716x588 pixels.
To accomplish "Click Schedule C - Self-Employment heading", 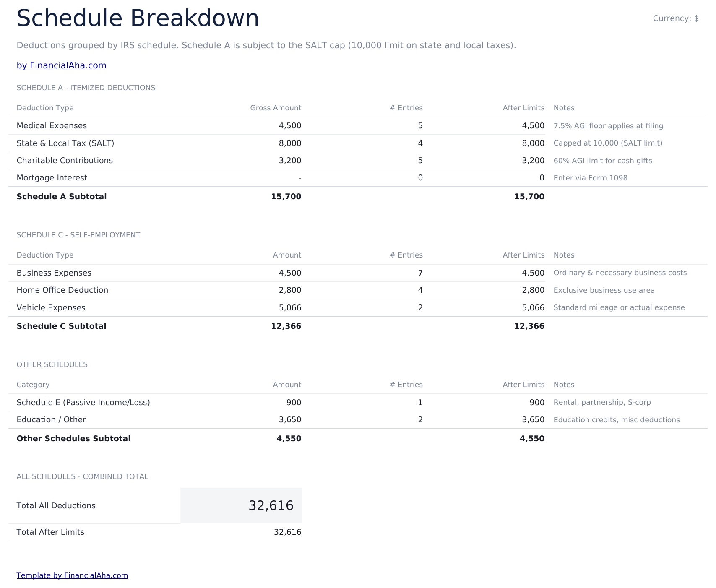I will tap(78, 235).
